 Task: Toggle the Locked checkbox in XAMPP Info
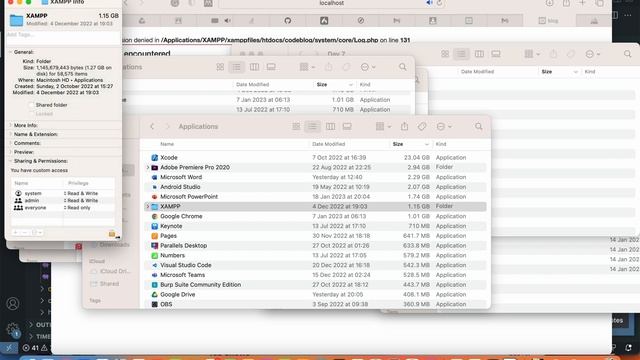click(x=31, y=114)
